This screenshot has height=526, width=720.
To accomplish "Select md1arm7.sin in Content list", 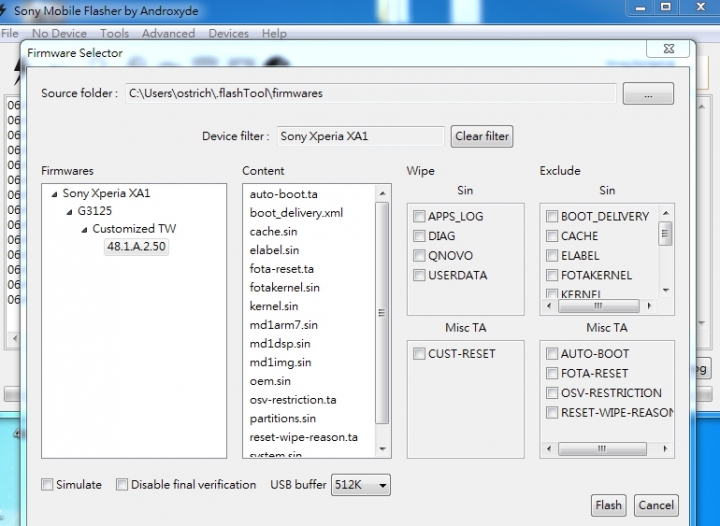I will point(283,325).
